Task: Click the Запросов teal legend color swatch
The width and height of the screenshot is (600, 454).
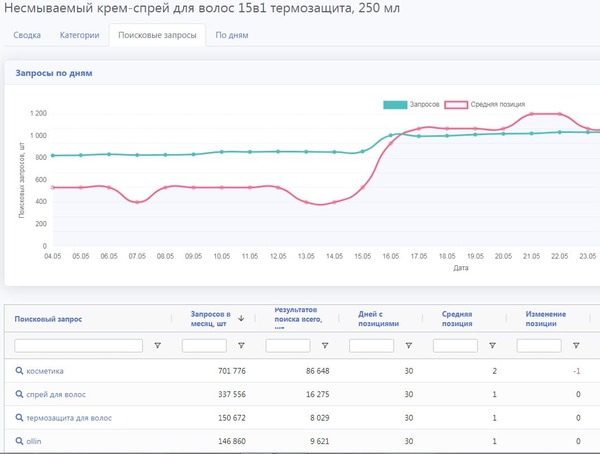Action: [x=397, y=104]
